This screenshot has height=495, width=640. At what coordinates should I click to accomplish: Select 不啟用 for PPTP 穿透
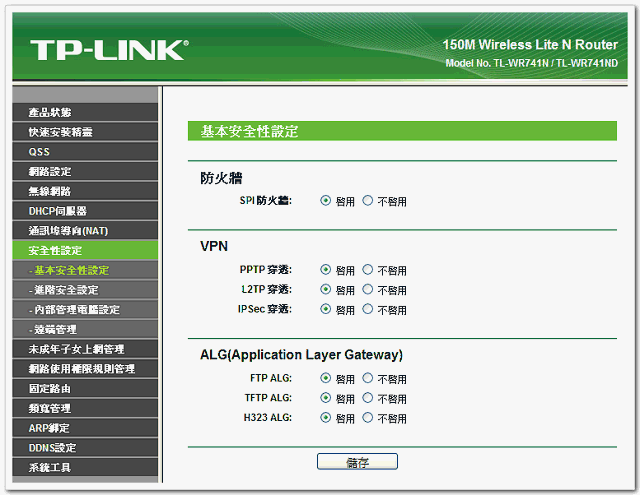[368, 270]
